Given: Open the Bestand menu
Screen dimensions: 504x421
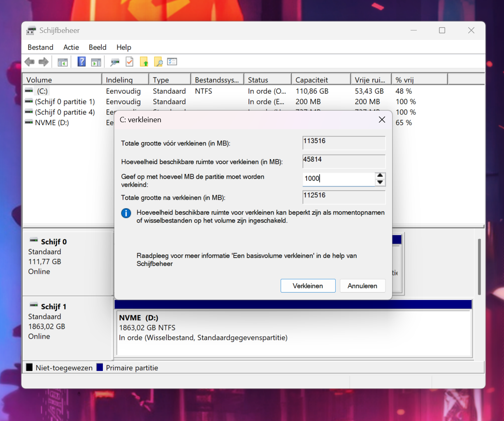Looking at the screenshot, I should click(x=40, y=47).
